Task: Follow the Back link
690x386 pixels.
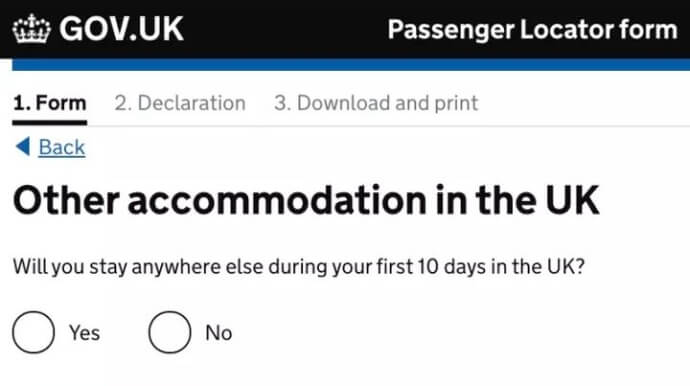Action: [62, 147]
